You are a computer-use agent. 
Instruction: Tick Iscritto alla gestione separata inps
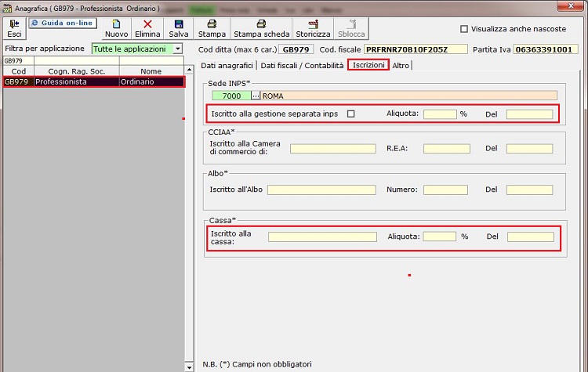tap(350, 114)
